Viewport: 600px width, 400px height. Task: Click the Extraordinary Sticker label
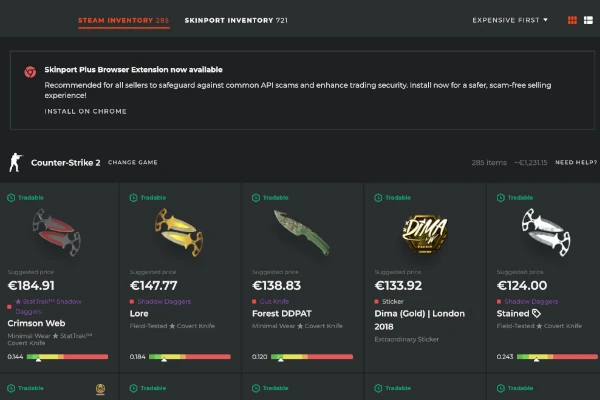pyautogui.click(x=406, y=339)
